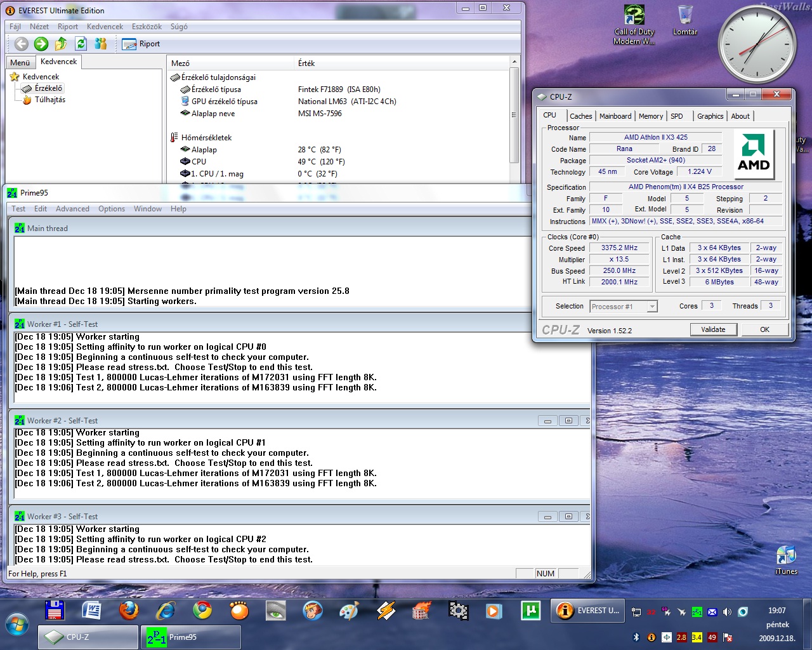Image resolution: width=812 pixels, height=650 pixels.
Task: Launch uTorrent from the taskbar
Action: (530, 611)
